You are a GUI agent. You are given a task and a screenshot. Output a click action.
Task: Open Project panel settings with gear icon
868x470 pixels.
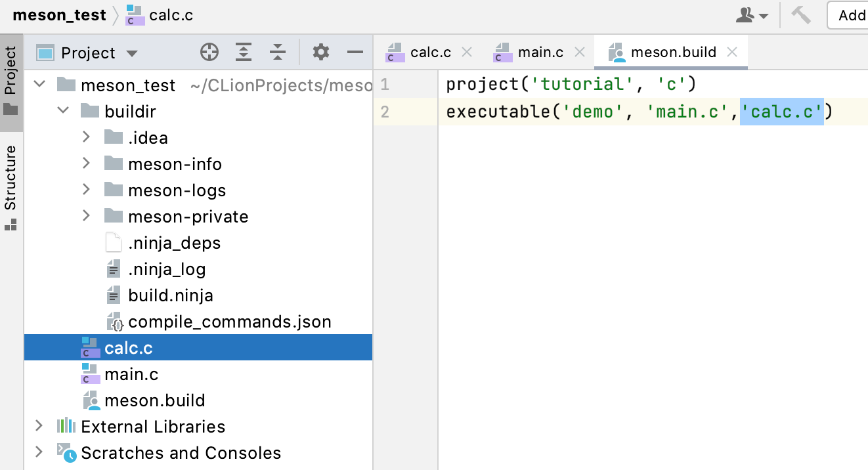click(x=320, y=52)
